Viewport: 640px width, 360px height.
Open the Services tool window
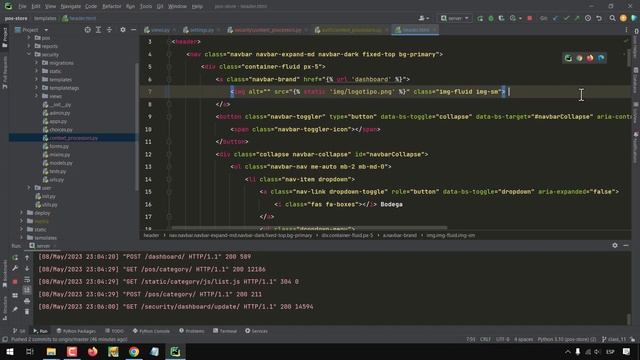pos(256,331)
